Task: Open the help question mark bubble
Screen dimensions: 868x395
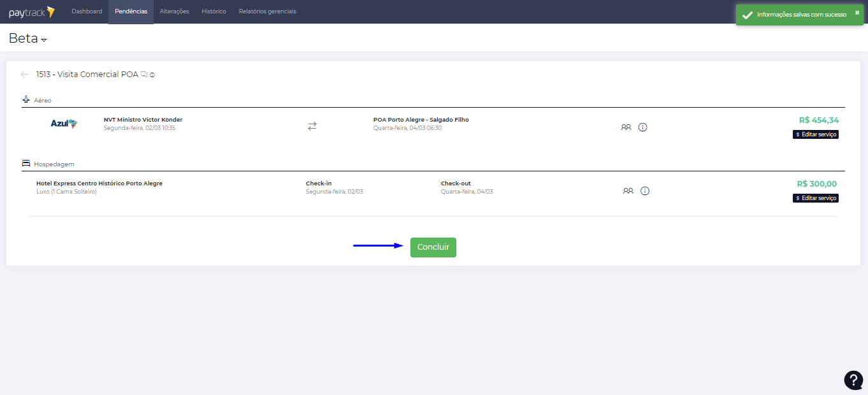Action: coord(853,380)
